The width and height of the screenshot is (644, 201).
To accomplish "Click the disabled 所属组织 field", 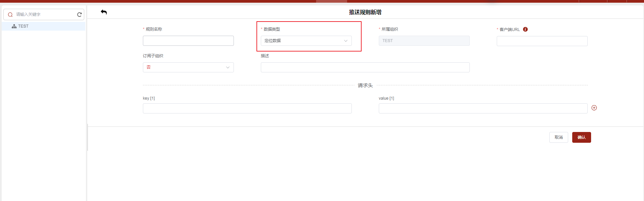I will [x=424, y=41].
